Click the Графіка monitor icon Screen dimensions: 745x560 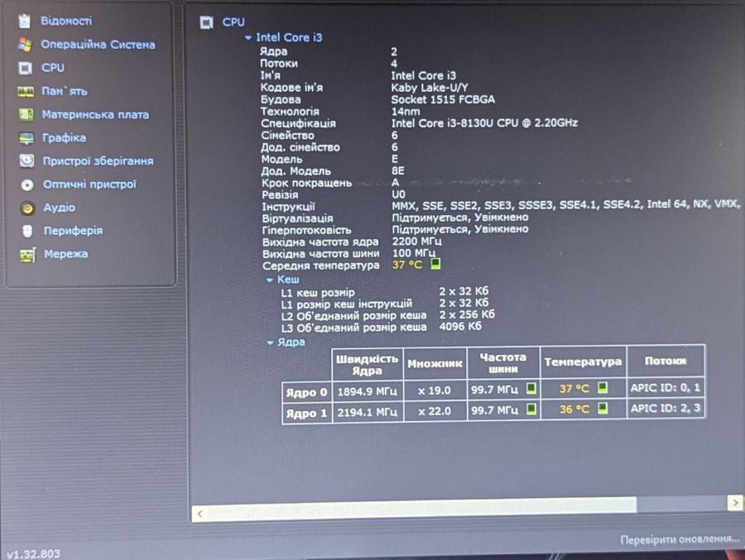click(26, 138)
